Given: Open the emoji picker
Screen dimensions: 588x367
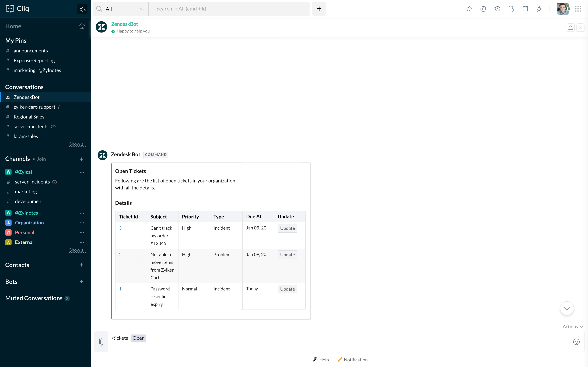Looking at the screenshot, I should tap(576, 341).
